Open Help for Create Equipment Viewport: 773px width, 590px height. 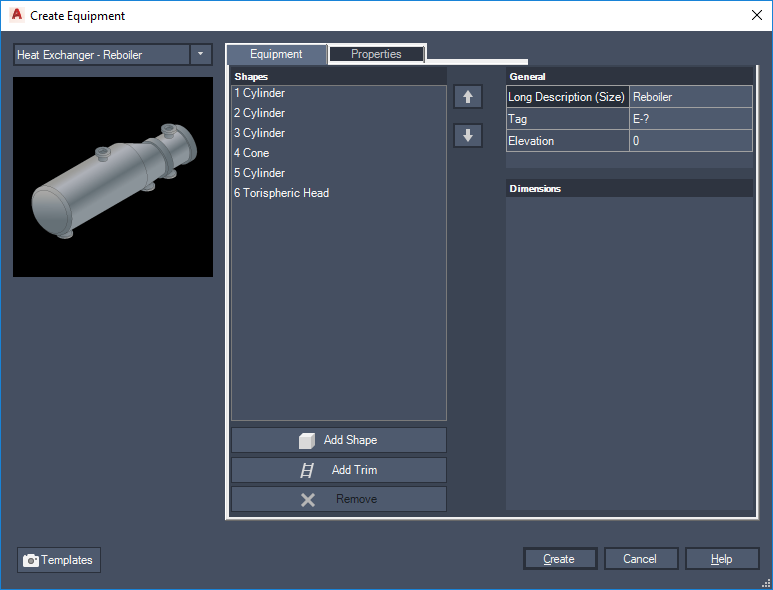(x=722, y=559)
